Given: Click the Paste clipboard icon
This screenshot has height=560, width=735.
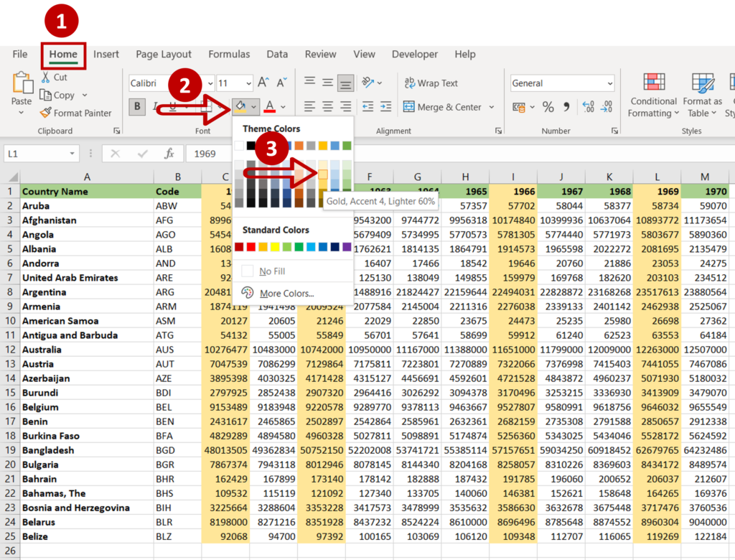Looking at the screenshot, I should 22,84.
